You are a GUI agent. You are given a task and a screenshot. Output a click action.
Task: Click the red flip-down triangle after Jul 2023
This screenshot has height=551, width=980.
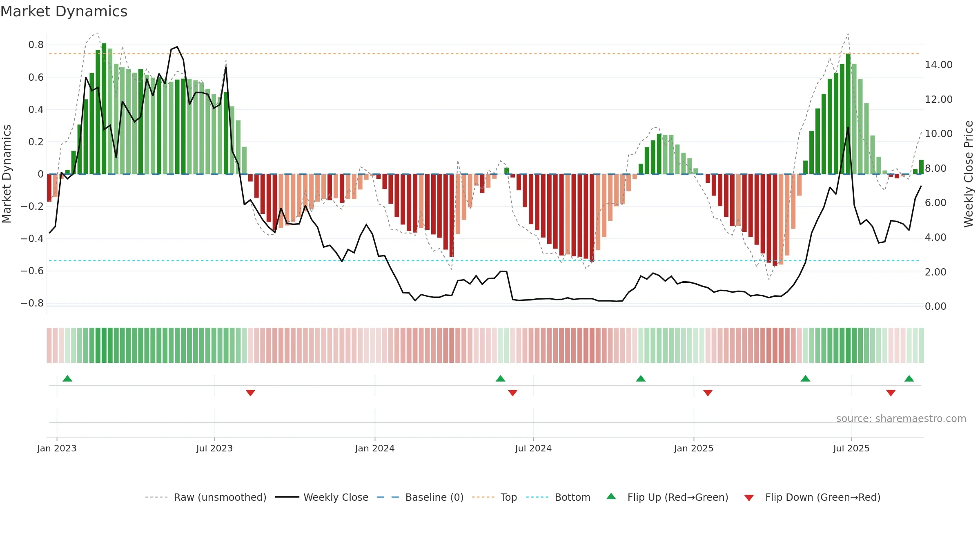pyautogui.click(x=250, y=393)
